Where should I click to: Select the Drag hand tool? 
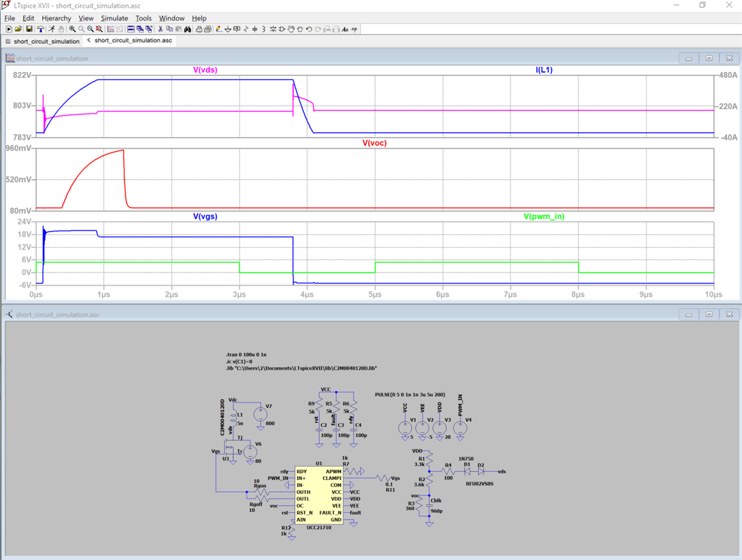300,29
